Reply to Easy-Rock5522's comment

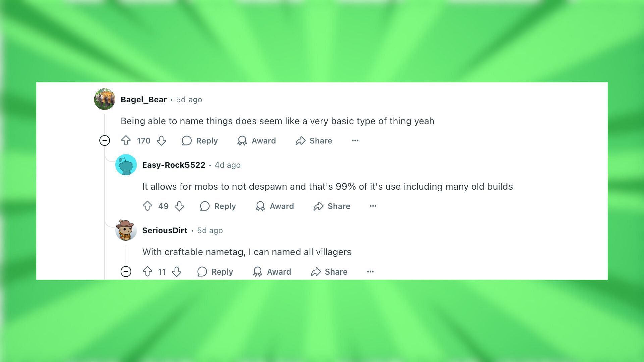click(218, 206)
